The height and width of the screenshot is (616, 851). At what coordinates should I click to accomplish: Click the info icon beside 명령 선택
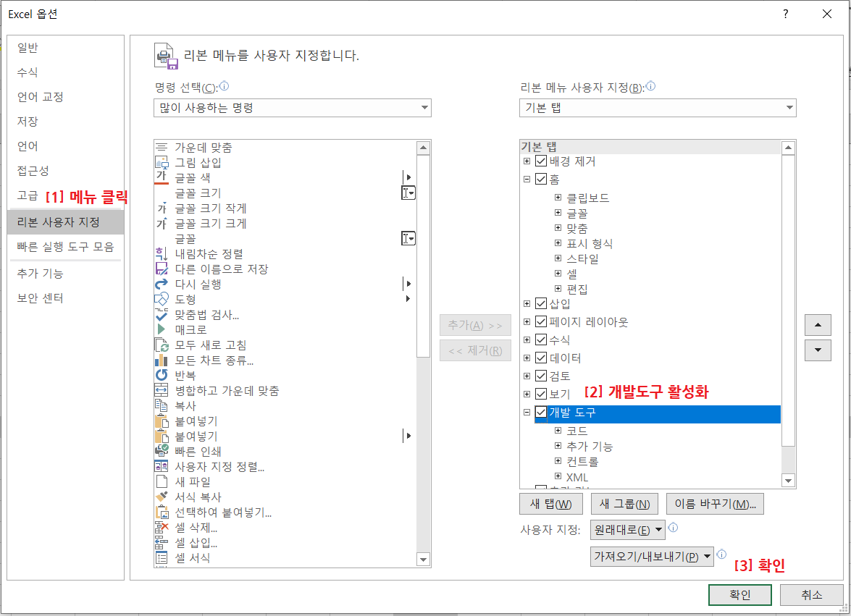(x=224, y=85)
